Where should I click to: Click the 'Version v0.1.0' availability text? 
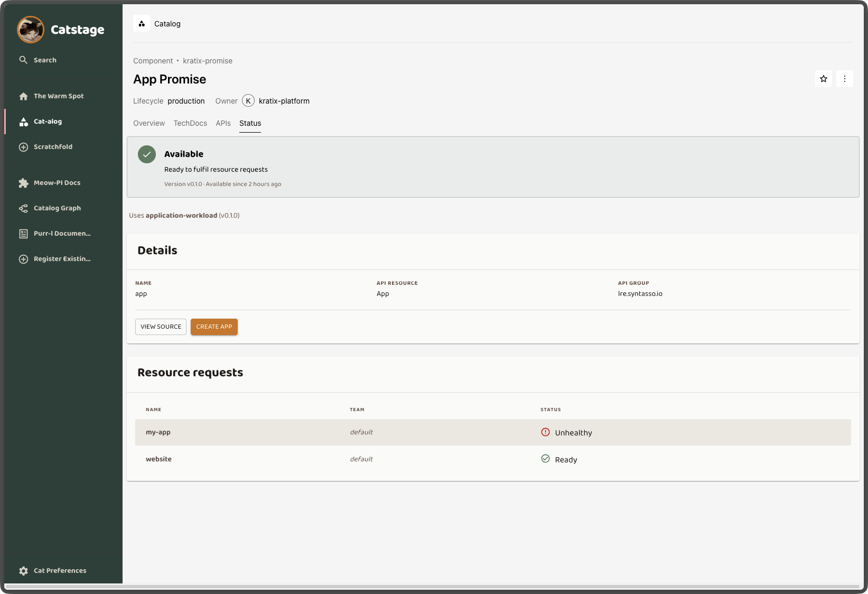(x=222, y=184)
